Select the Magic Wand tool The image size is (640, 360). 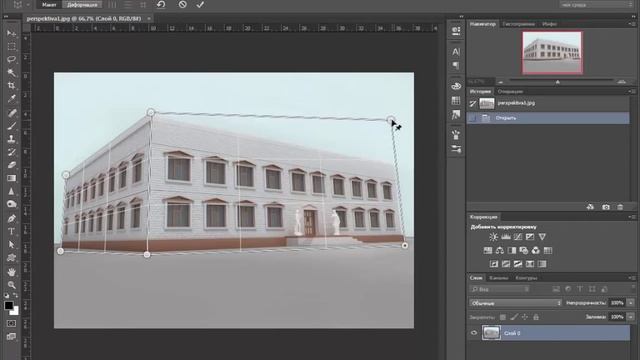coord(11,73)
